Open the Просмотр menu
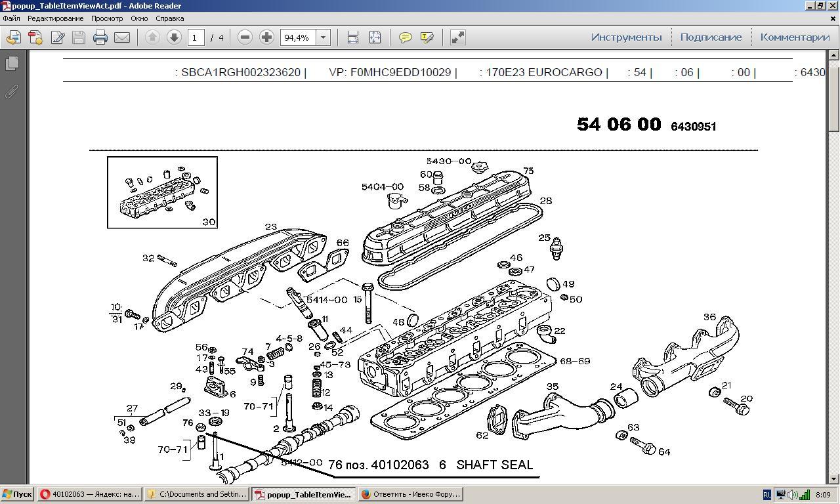 click(x=107, y=18)
